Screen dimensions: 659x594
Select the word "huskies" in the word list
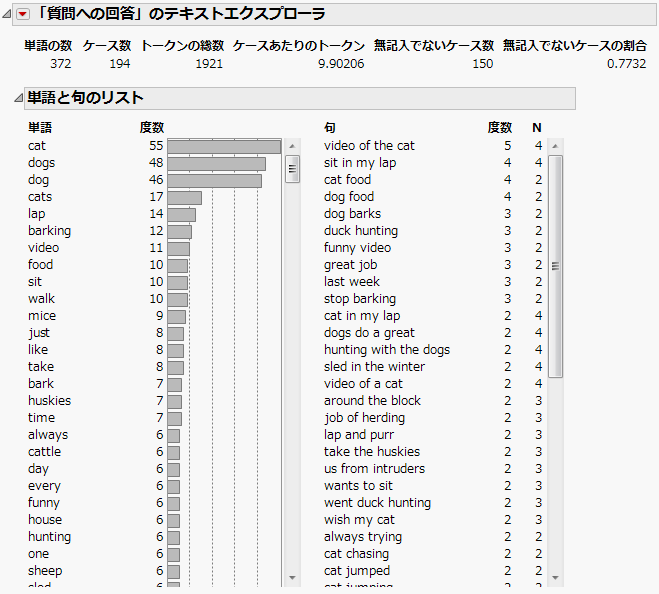click(x=49, y=401)
